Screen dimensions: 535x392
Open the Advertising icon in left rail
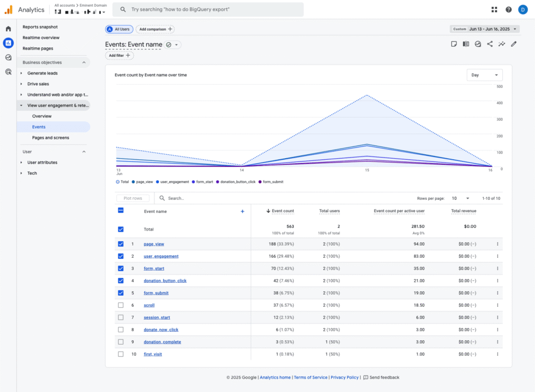click(x=8, y=72)
